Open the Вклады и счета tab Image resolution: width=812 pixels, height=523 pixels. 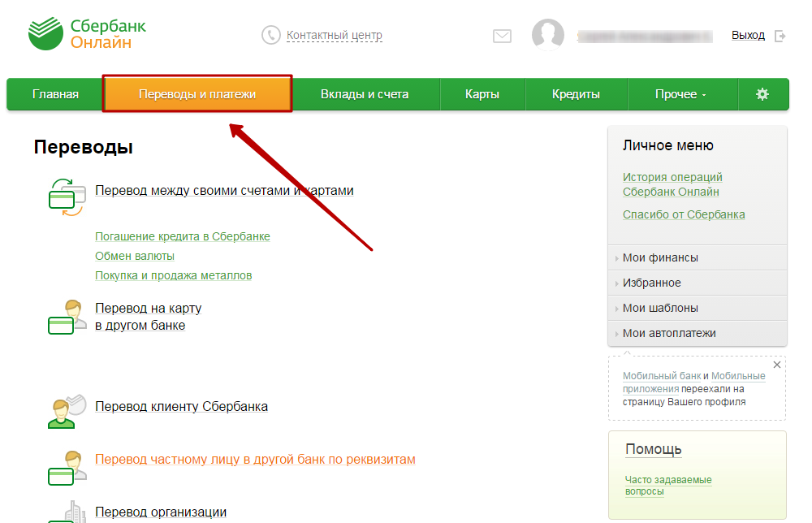click(x=365, y=94)
